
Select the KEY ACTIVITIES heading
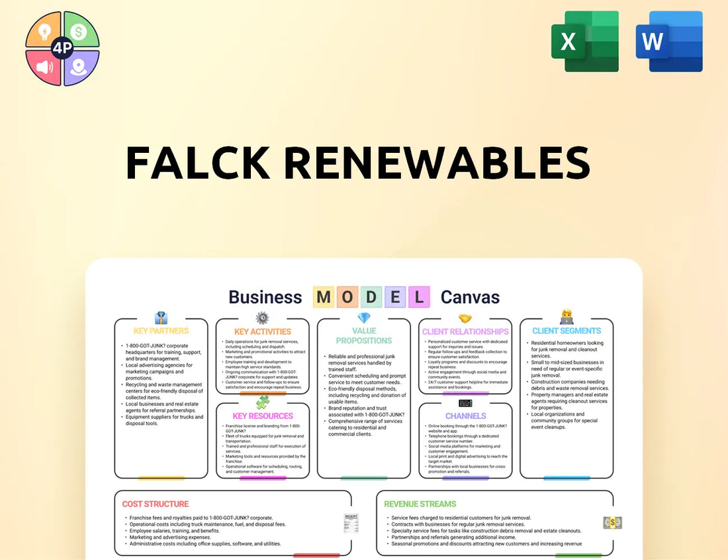(x=262, y=332)
